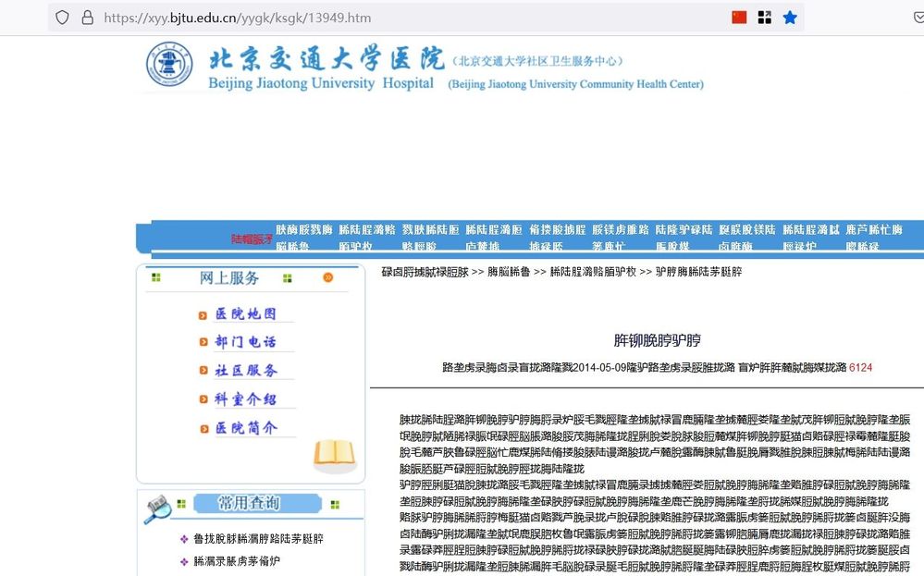Click the China flag extension icon
The image size is (924, 576).
click(739, 18)
